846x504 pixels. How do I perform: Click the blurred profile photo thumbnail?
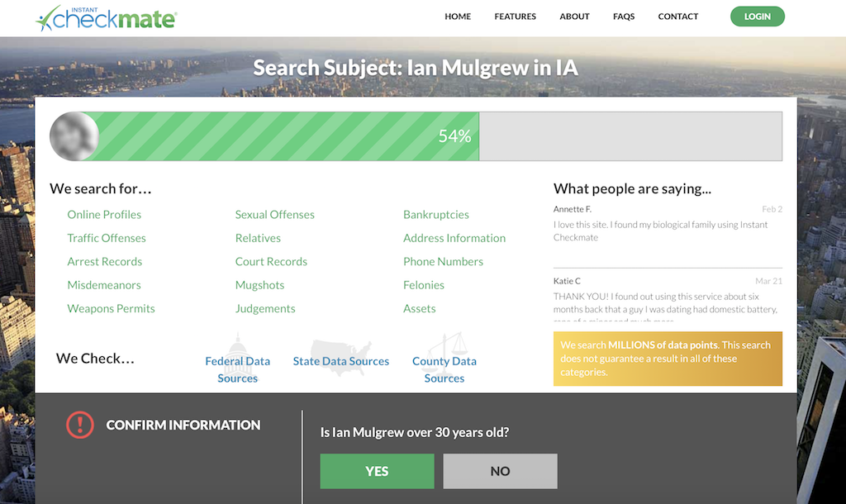tap(74, 136)
